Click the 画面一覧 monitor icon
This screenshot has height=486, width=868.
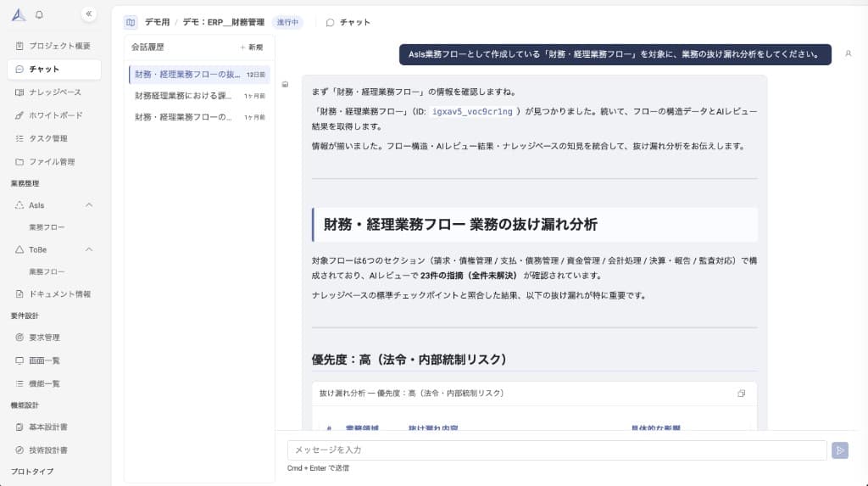pyautogui.click(x=19, y=360)
